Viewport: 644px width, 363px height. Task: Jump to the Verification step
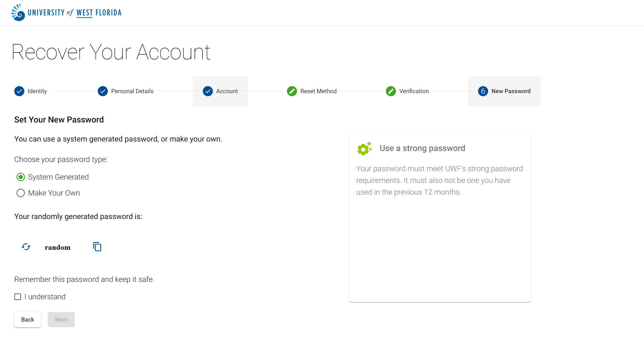pyautogui.click(x=407, y=91)
